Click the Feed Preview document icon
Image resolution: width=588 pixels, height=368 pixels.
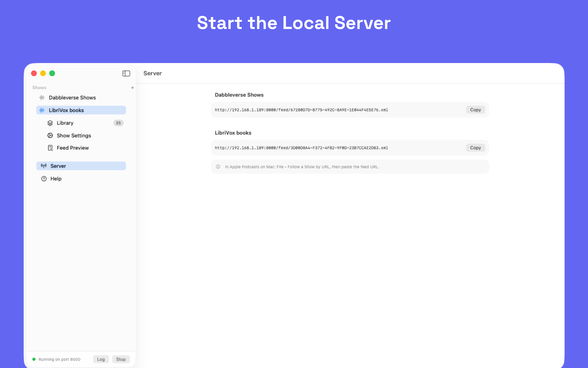50,148
